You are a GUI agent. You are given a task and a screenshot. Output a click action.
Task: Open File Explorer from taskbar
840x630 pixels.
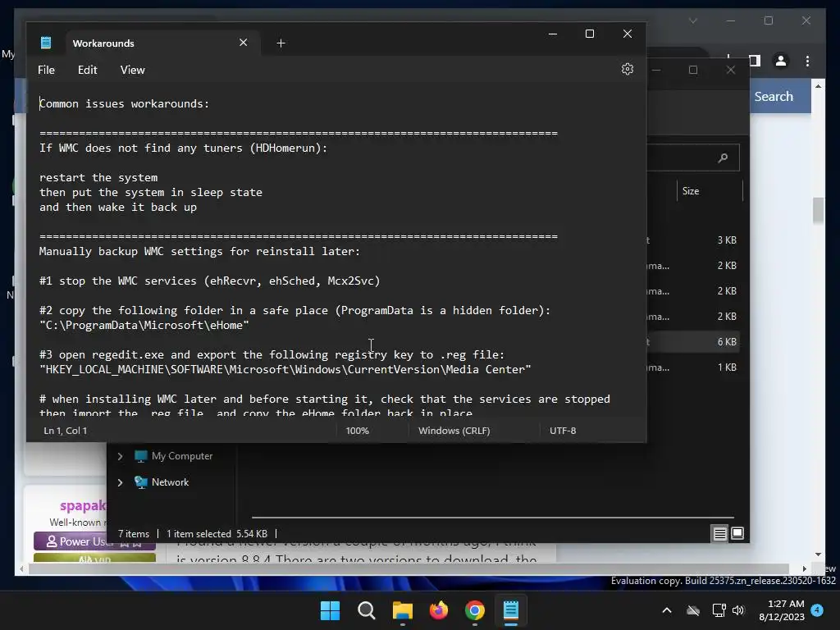(402, 610)
